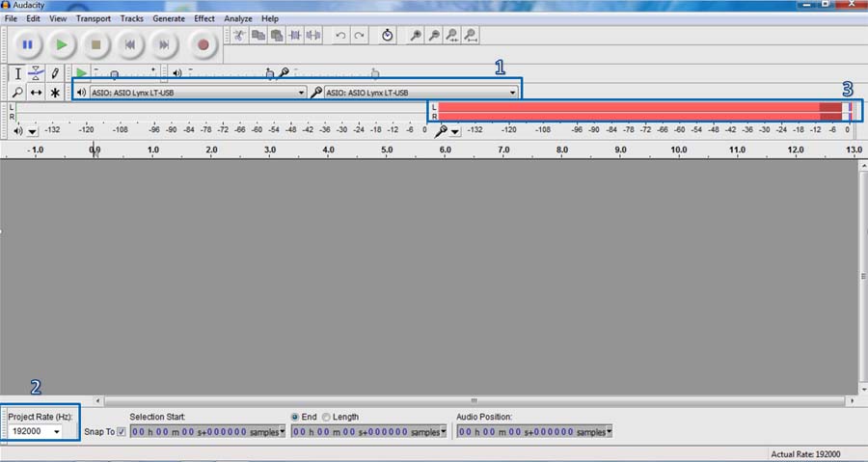Select the Multi-Tool asterisk icon
This screenshot has height=462, width=868.
tap(55, 93)
